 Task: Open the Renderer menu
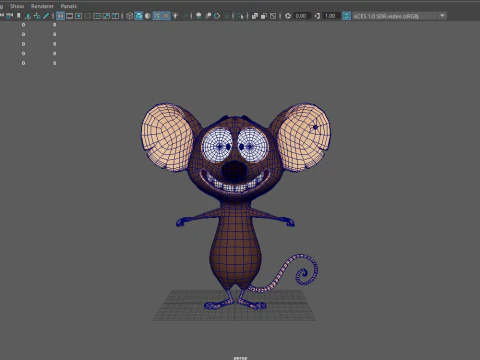42,6
